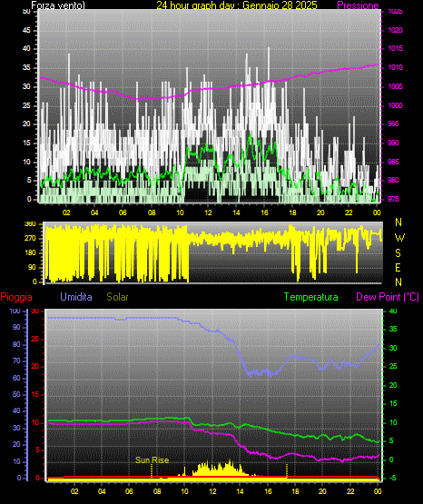The image size is (423, 504).
Task: Click the yellow solar radiation peak
Action: [x=230, y=463]
